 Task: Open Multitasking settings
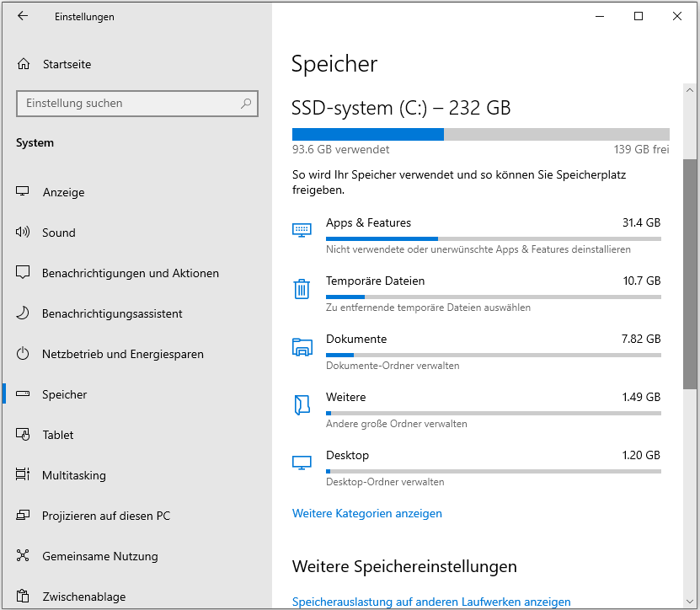point(73,475)
